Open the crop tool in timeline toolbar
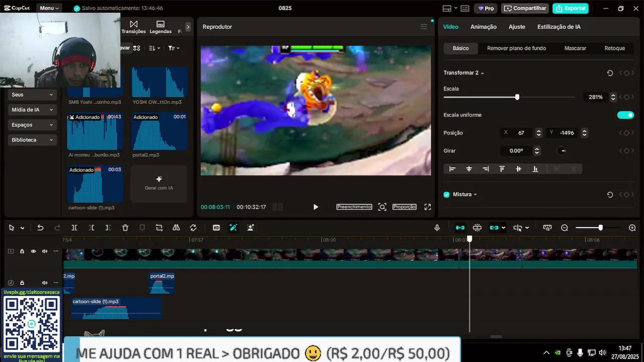The image size is (644, 362). [159, 228]
